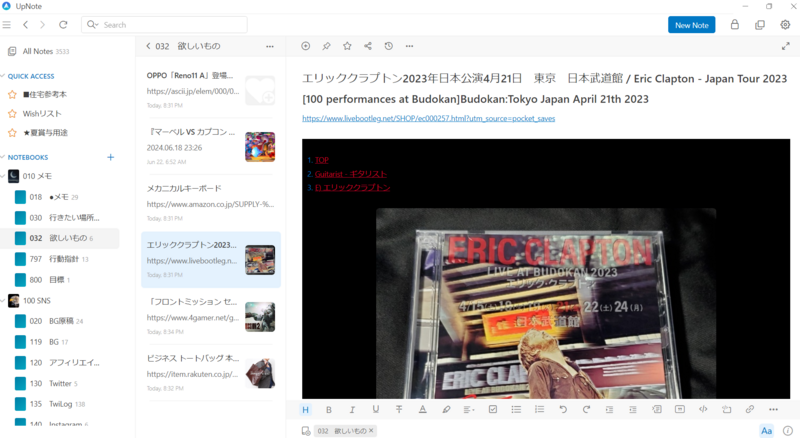This screenshot has width=800, height=438.
Task: Open the new window icon
Action: tap(760, 25)
